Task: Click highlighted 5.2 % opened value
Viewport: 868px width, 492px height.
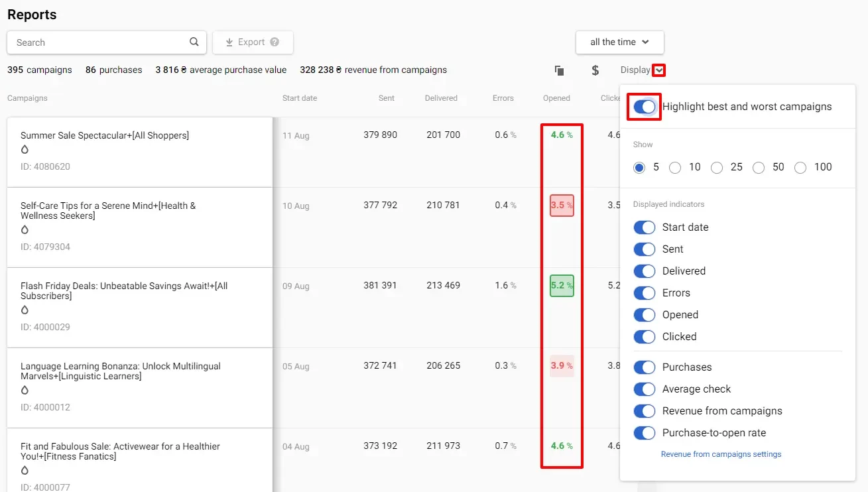Action: coord(562,286)
